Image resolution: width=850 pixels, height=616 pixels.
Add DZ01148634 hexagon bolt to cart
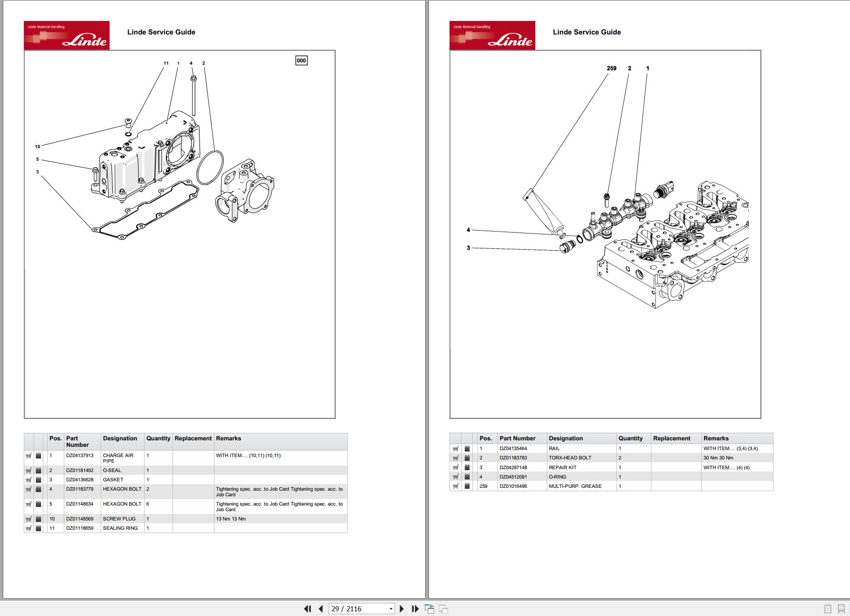[x=28, y=504]
